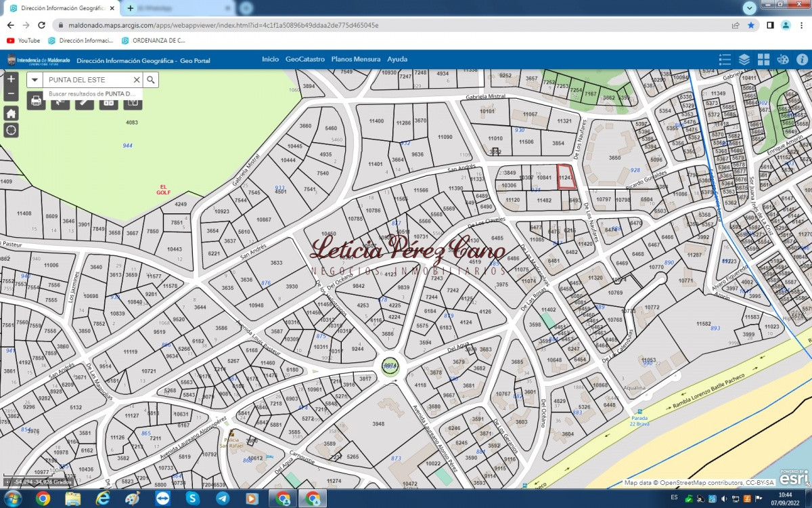Viewport: 812px width, 508px height.
Task: Open the draw palette widget
Action: 783,60
